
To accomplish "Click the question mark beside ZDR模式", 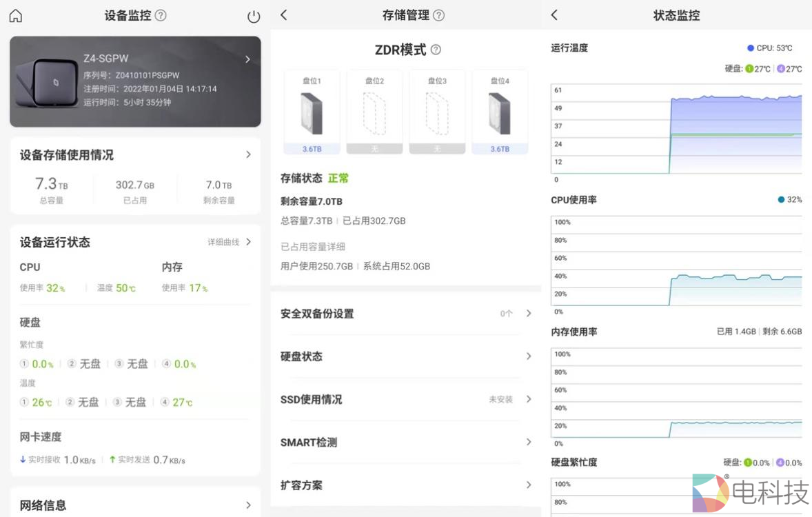I will tap(434, 49).
